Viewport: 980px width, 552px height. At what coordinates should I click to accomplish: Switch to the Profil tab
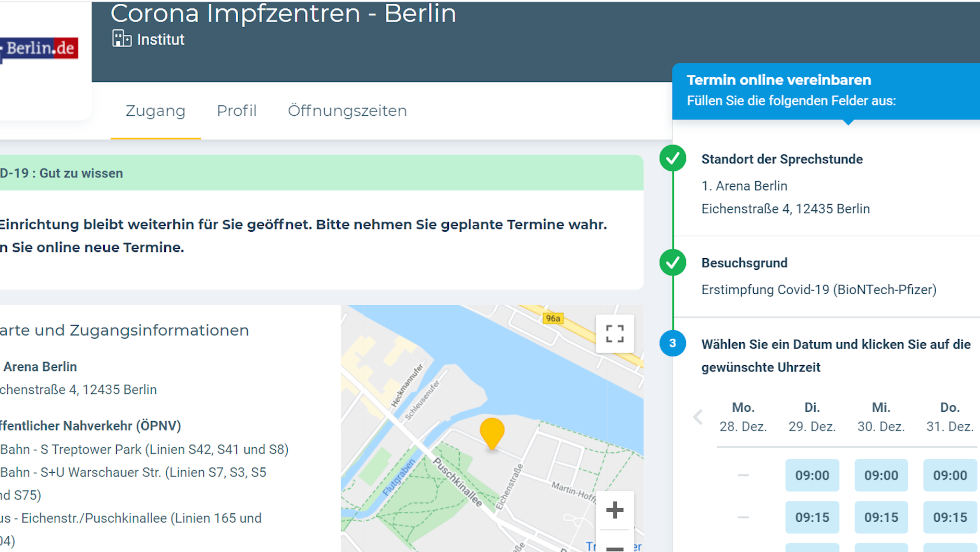tap(237, 111)
